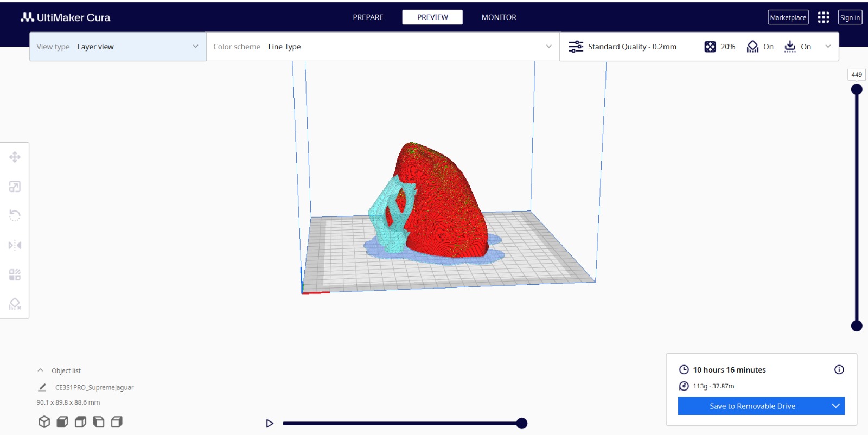Switch to 3D perspective view cube icon
Image resolution: width=868 pixels, height=435 pixels.
[x=44, y=421]
